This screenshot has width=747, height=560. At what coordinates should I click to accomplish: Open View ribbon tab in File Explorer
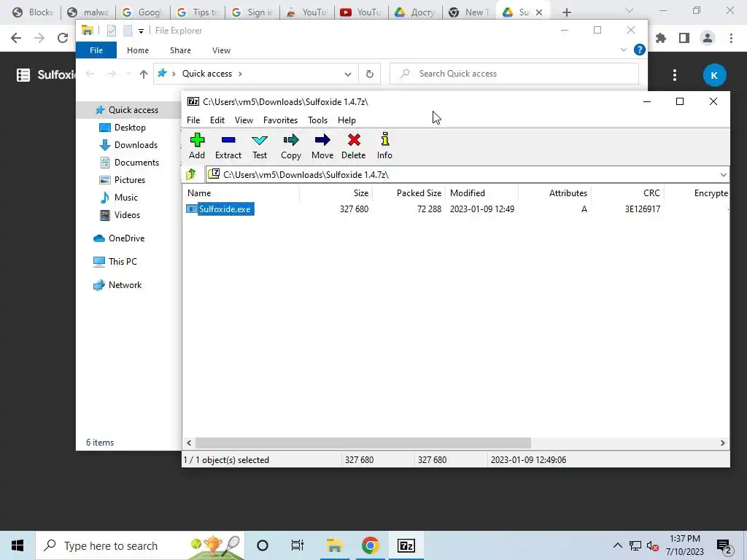click(x=221, y=50)
